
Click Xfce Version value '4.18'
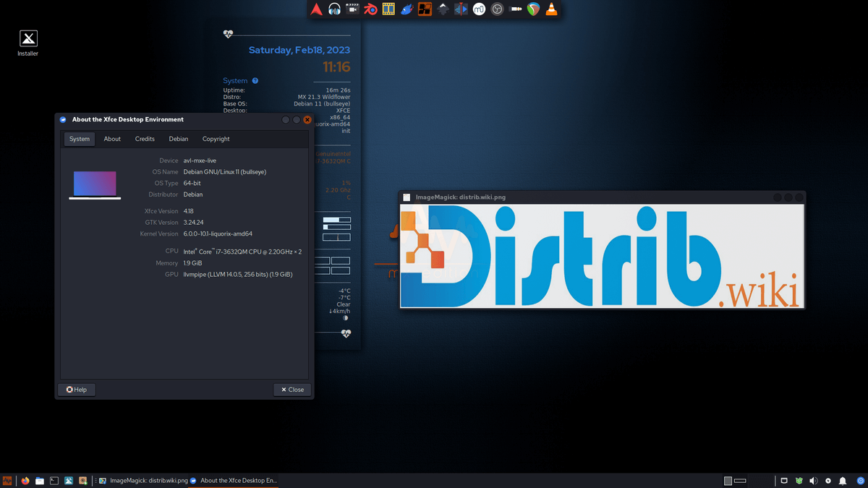(x=189, y=211)
